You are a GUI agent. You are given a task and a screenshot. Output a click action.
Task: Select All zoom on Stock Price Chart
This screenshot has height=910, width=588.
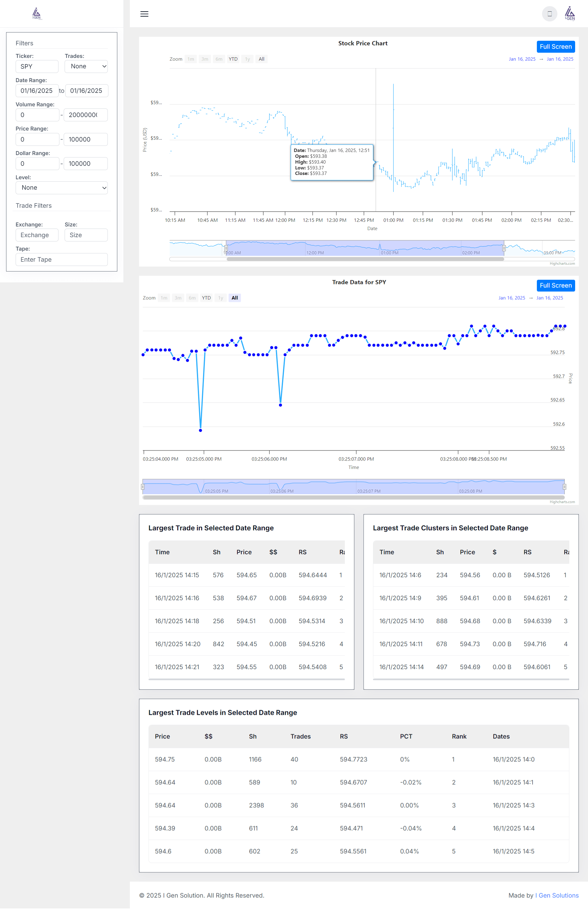pyautogui.click(x=262, y=59)
